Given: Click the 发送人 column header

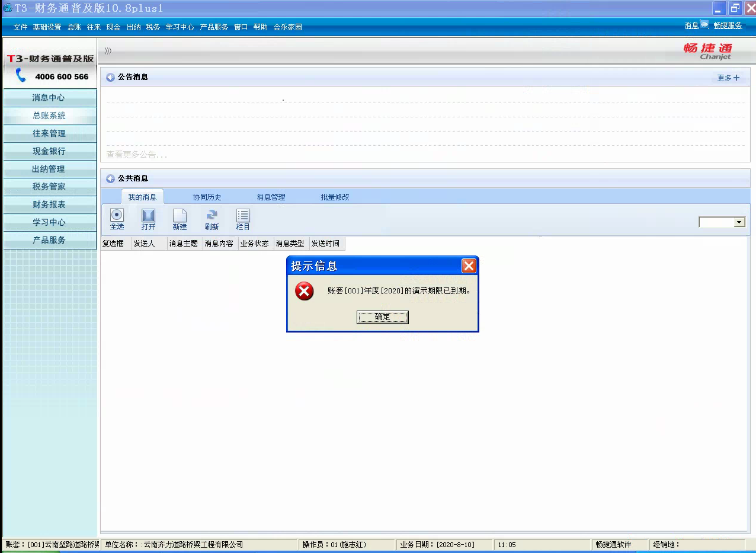Looking at the screenshot, I should pyautogui.click(x=149, y=244).
